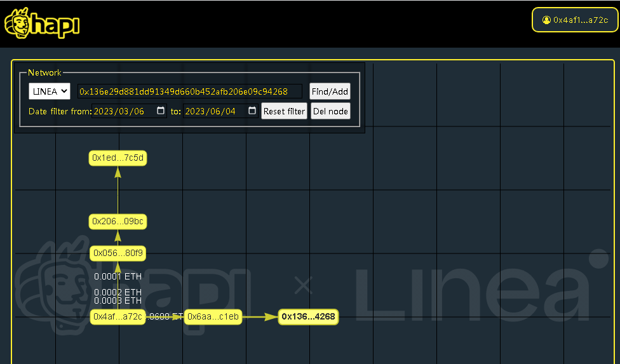Screen dimensions: 620x364
Task: Click the to date field 2023/06/04
Action: [220, 111]
